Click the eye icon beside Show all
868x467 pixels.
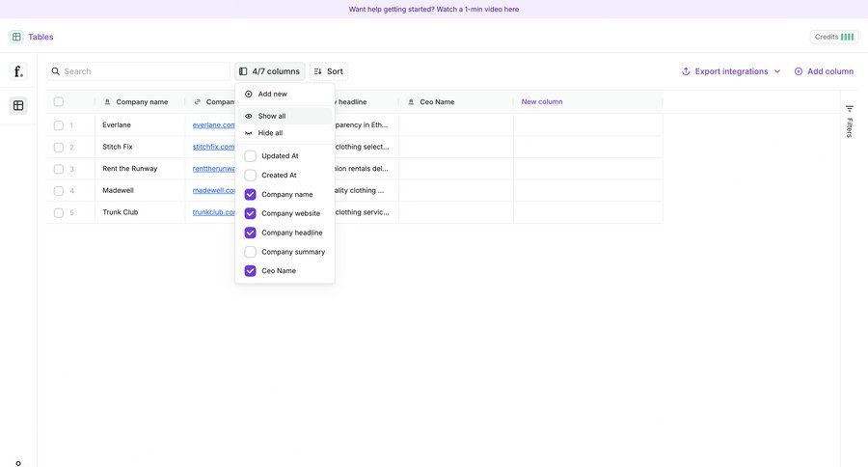click(x=249, y=116)
